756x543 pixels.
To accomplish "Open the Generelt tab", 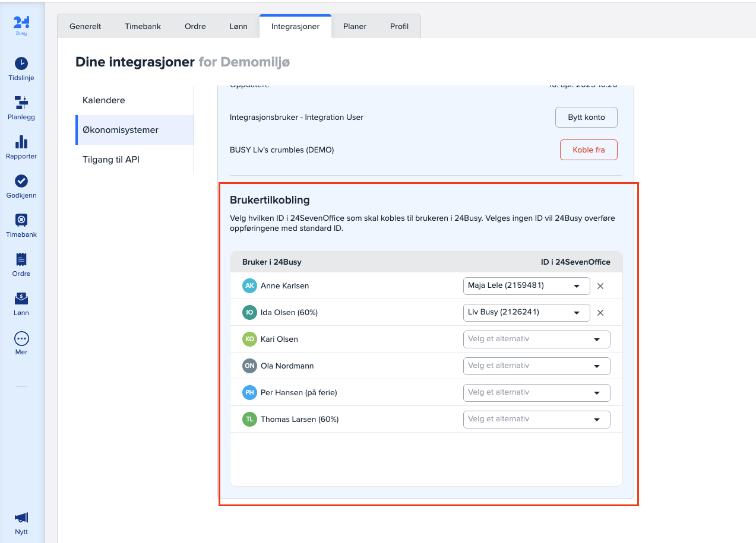I will (85, 27).
